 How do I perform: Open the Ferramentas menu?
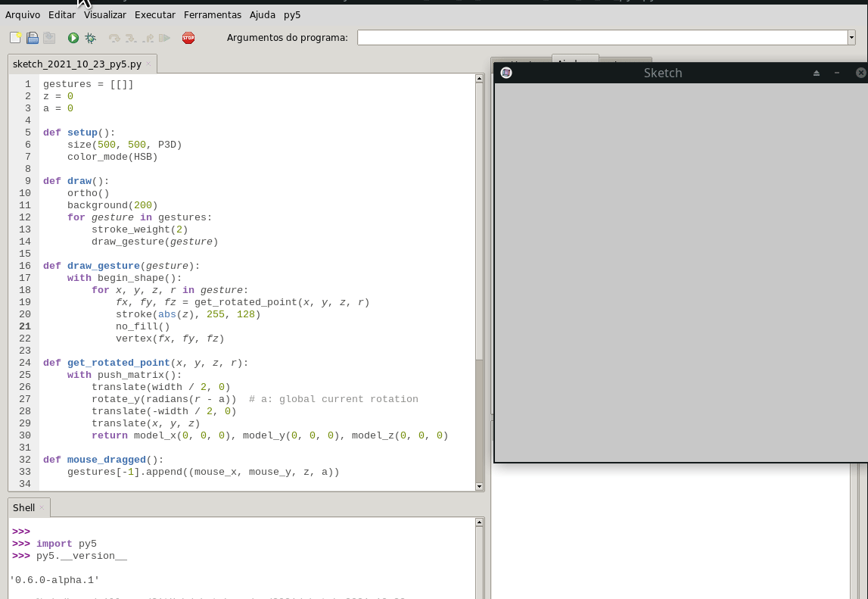(x=213, y=15)
